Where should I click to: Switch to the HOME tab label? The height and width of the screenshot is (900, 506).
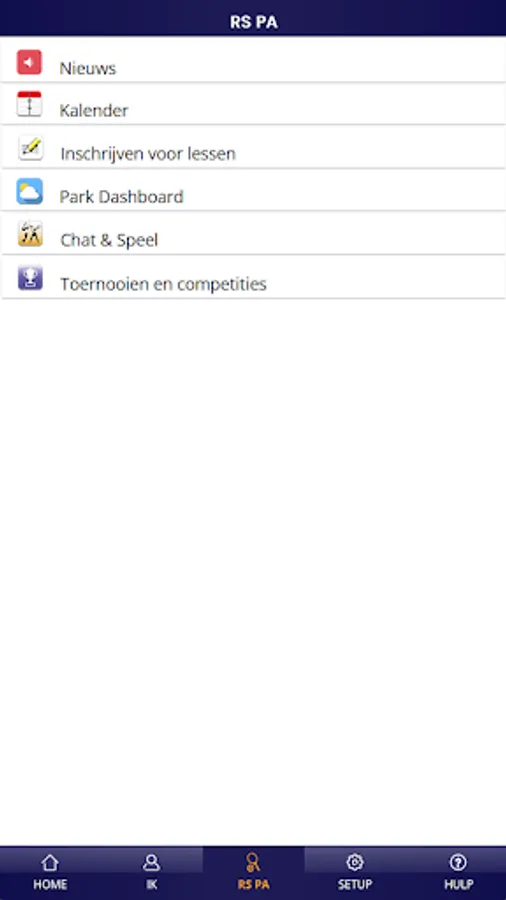pyautogui.click(x=50, y=885)
